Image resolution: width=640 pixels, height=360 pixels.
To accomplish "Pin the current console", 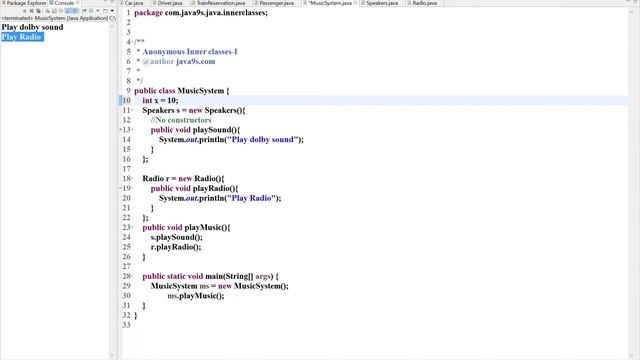I will point(84,11).
